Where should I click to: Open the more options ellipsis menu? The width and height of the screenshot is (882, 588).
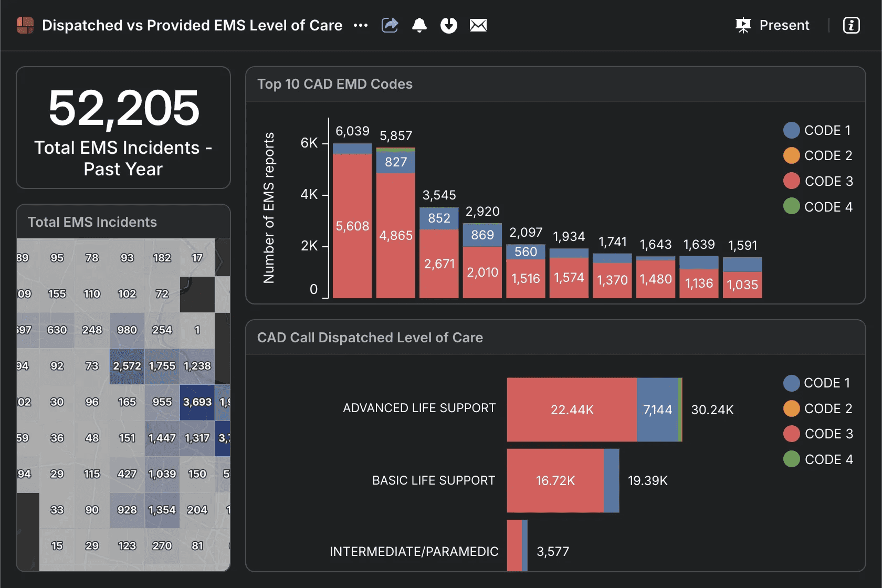pos(361,25)
